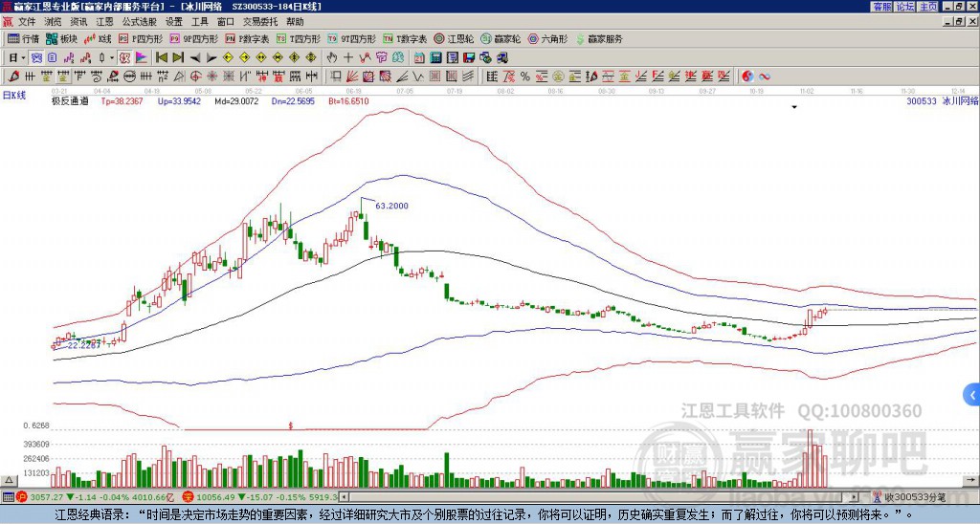980x524 pixels.
Task: Click the save floppy disk icon
Action: 469,57
